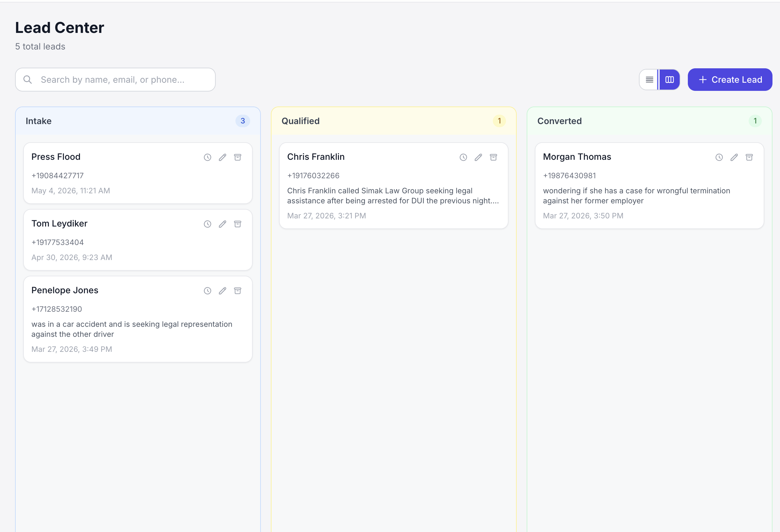780x532 pixels.
Task: Click the 5 total leads text
Action: click(x=40, y=46)
